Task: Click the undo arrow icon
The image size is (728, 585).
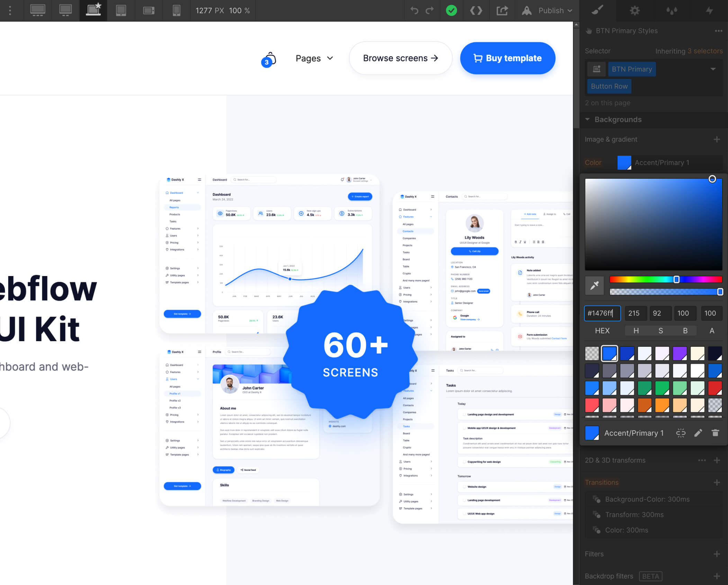Action: (414, 10)
